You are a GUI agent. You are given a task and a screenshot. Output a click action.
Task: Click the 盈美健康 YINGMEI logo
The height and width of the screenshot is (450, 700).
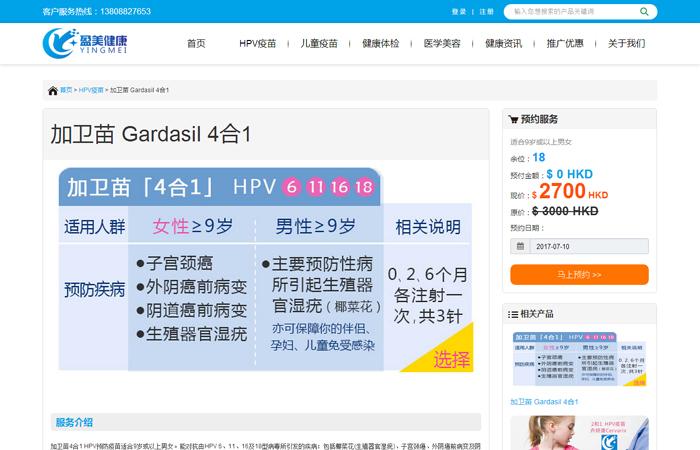[x=85, y=43]
